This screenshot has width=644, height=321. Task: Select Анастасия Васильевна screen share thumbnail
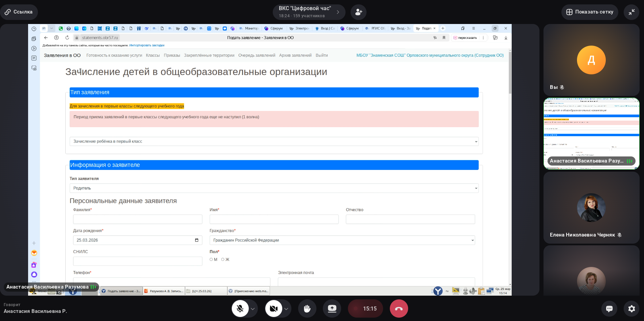591,133
